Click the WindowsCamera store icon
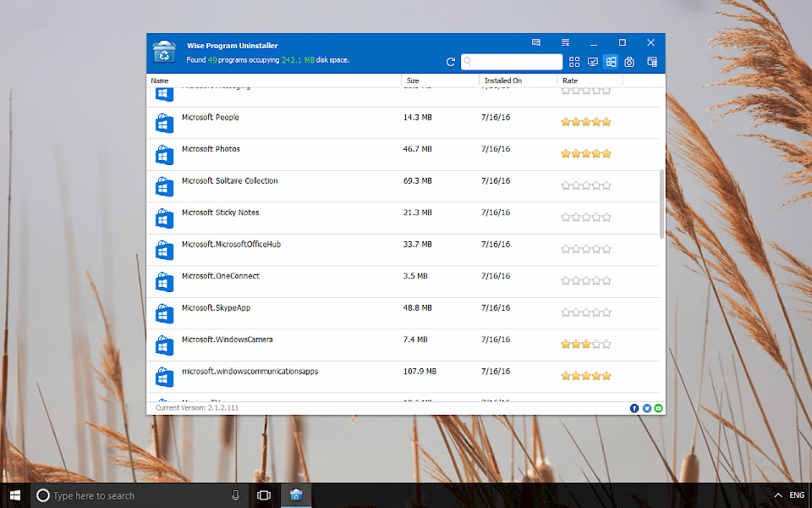Image resolution: width=812 pixels, height=508 pixels. [164, 345]
